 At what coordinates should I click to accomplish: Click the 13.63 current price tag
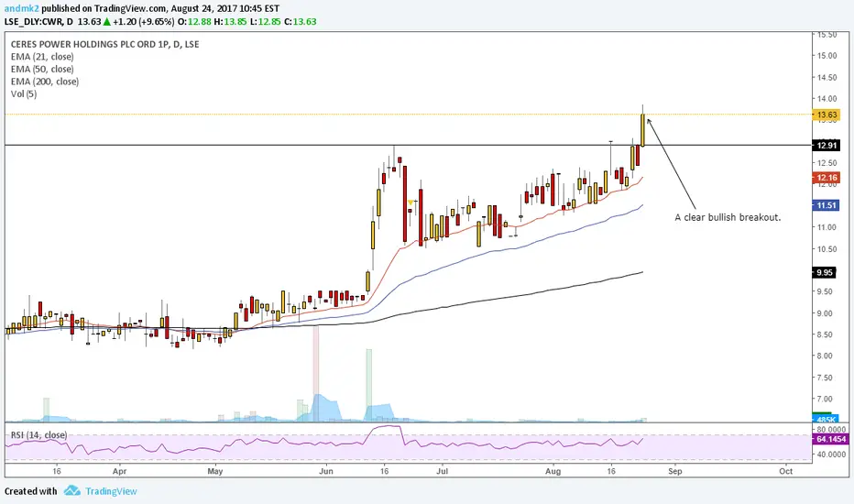coord(827,115)
